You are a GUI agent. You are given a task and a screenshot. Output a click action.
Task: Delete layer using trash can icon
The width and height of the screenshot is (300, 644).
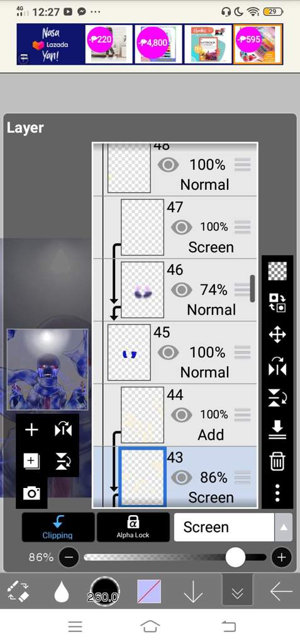[277, 460]
